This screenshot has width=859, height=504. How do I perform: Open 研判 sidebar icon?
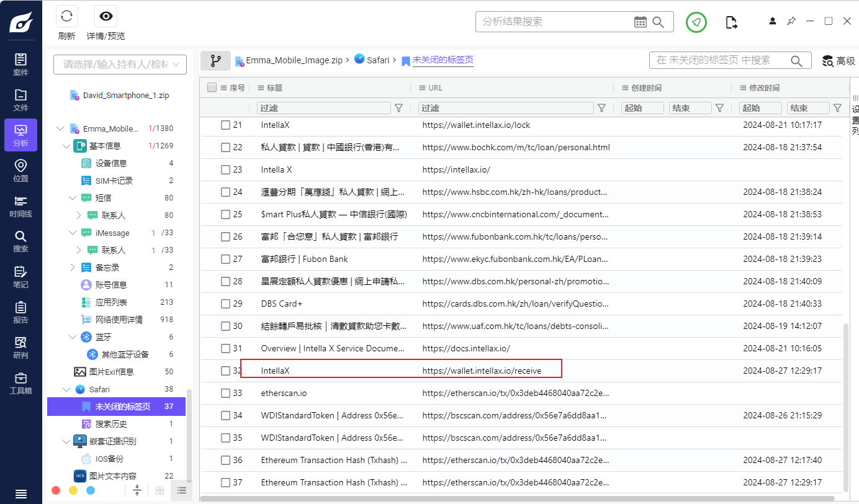[x=20, y=348]
